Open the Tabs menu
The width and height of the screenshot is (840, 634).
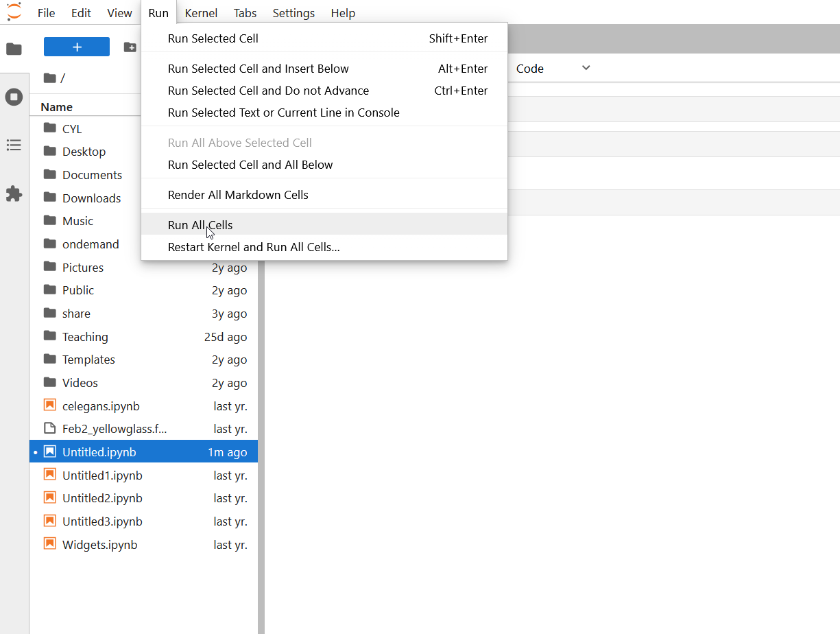pyautogui.click(x=245, y=13)
